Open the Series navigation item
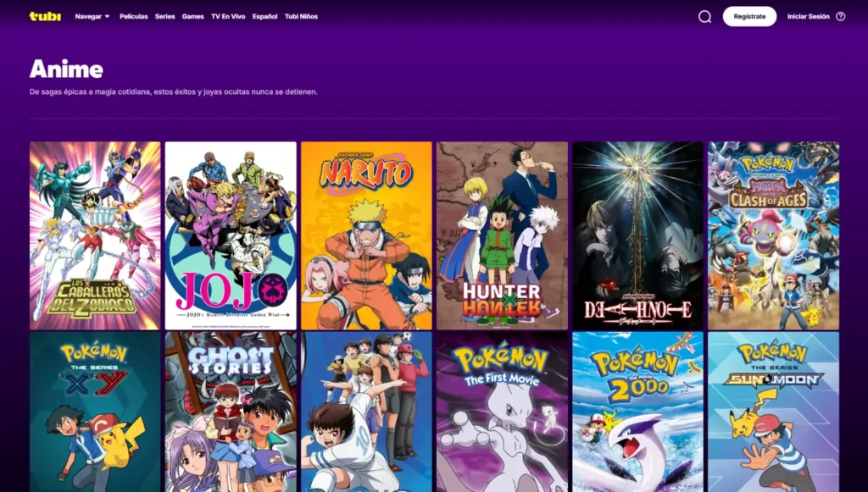This screenshot has height=492, width=868. pyautogui.click(x=165, y=17)
